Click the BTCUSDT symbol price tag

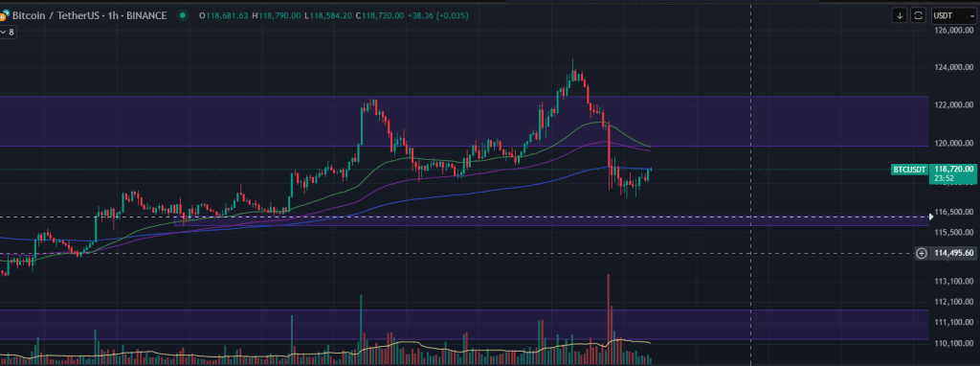click(910, 170)
